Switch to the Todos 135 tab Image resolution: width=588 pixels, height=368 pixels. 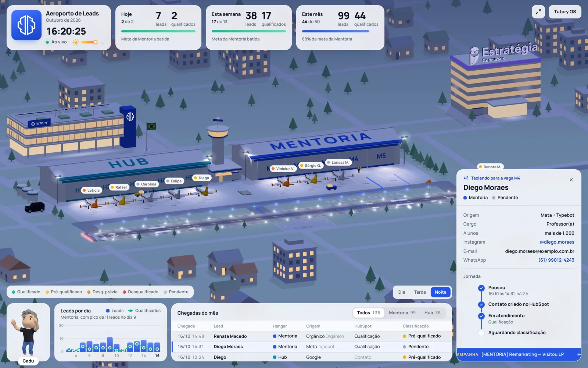click(369, 313)
